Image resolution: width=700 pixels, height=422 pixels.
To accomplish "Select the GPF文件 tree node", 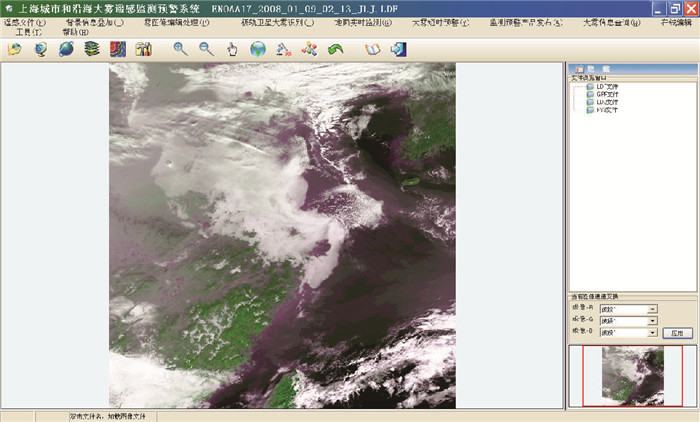I will (608, 94).
